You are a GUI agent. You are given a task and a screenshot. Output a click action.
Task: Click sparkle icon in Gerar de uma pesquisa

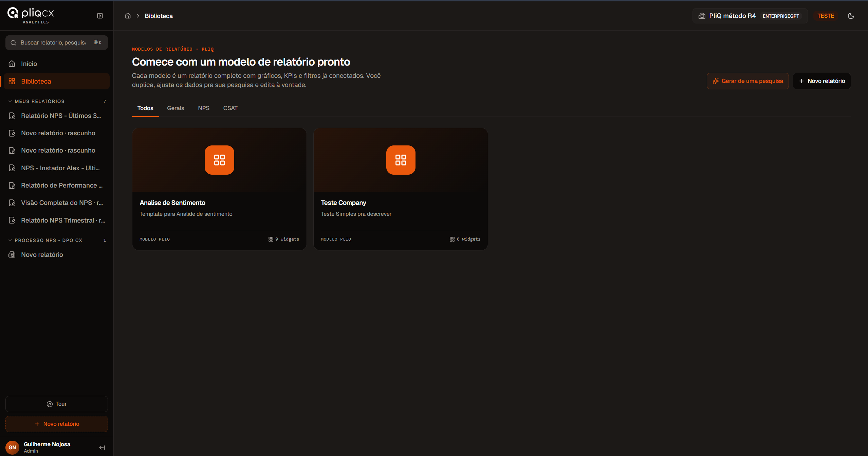(x=716, y=81)
